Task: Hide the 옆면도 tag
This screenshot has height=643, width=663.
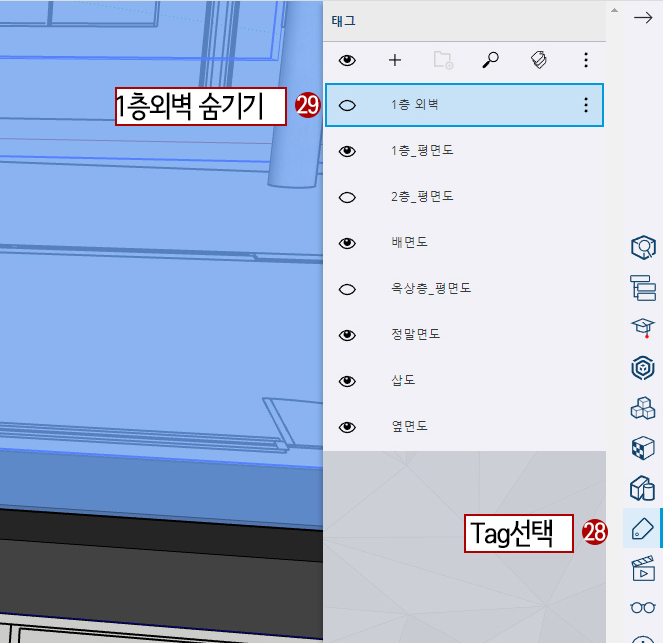Action: [347, 427]
